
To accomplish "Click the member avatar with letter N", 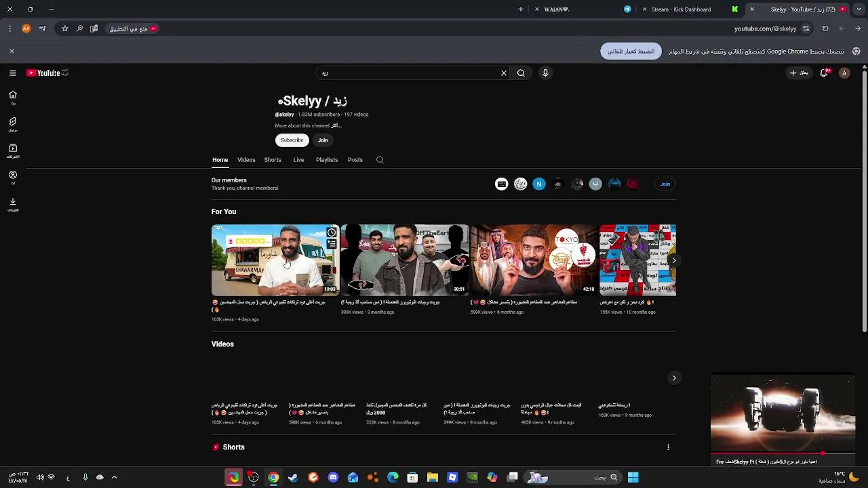I will 539,184.
